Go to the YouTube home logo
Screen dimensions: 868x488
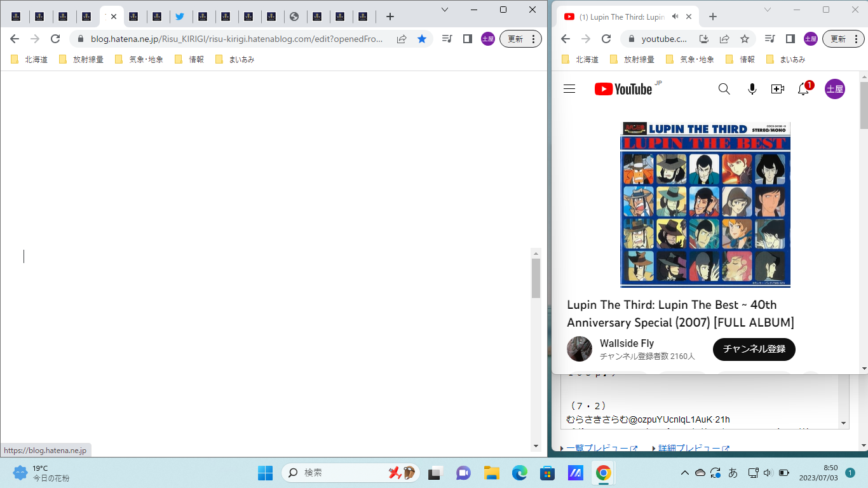pos(623,89)
